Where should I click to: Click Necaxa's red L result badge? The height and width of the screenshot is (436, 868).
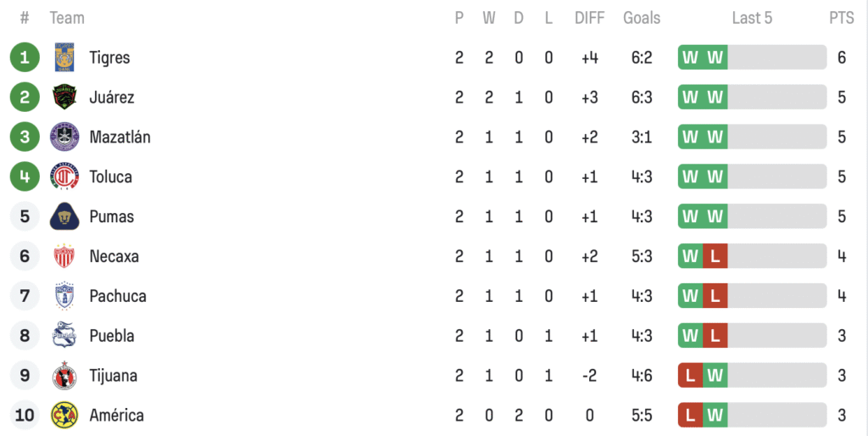click(x=715, y=256)
